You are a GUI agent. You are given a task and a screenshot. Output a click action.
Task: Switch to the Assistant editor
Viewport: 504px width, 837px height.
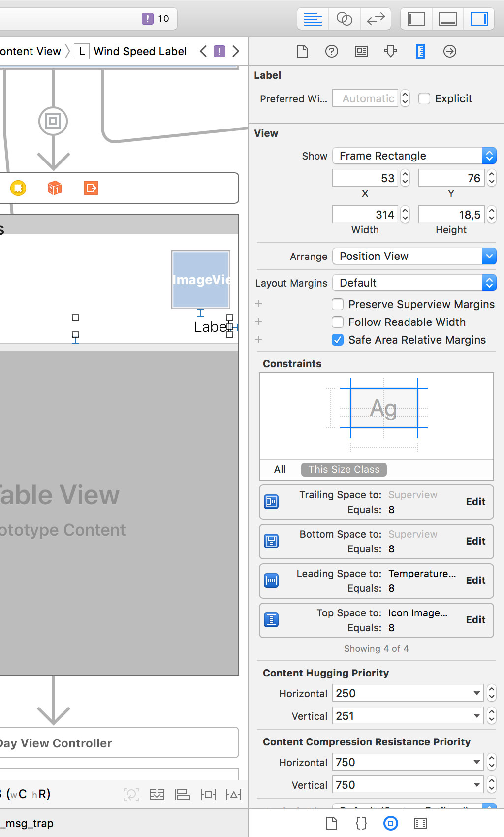tap(344, 19)
